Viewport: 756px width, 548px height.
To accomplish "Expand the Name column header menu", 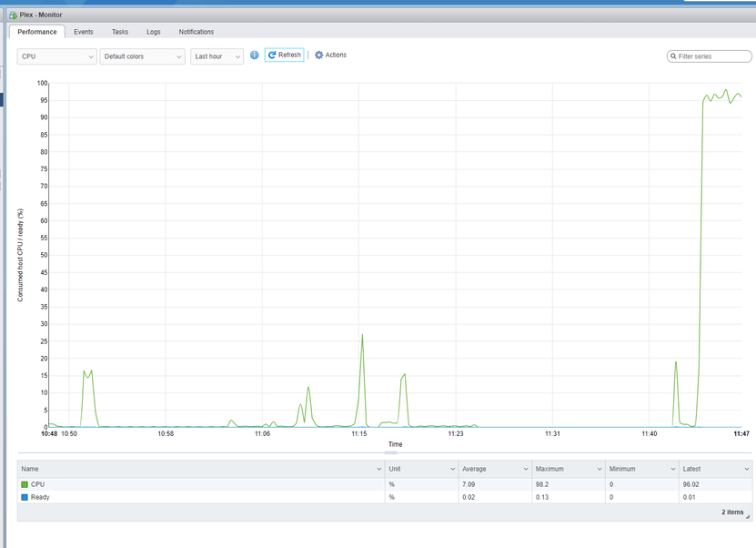I will pos(379,469).
